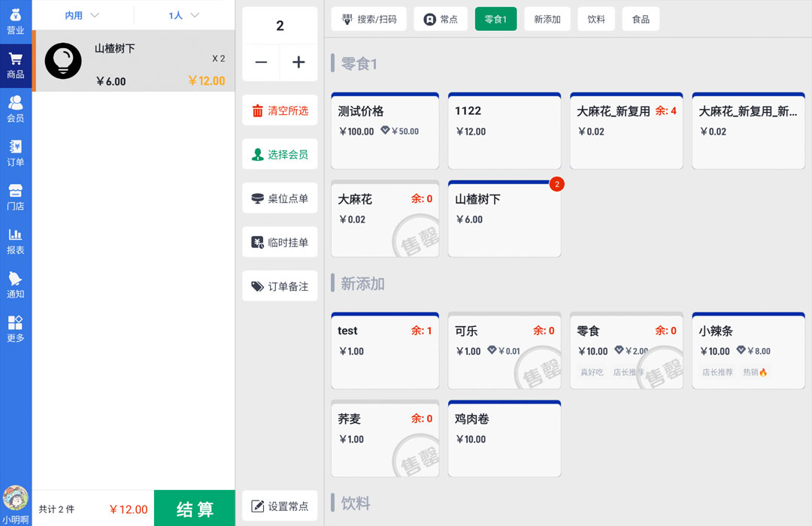
Task: View 订单 (Orders) via sidebar icon
Action: (x=16, y=152)
